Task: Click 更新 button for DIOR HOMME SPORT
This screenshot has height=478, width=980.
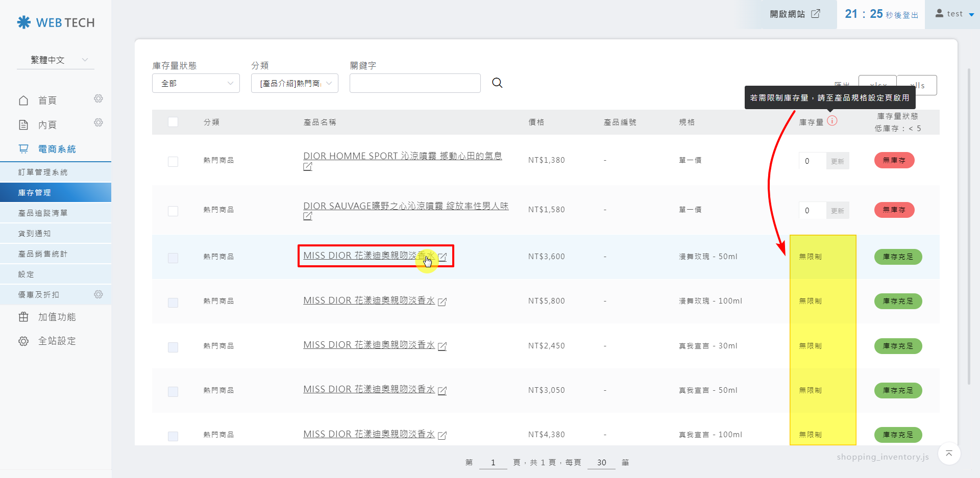Action: coord(837,161)
